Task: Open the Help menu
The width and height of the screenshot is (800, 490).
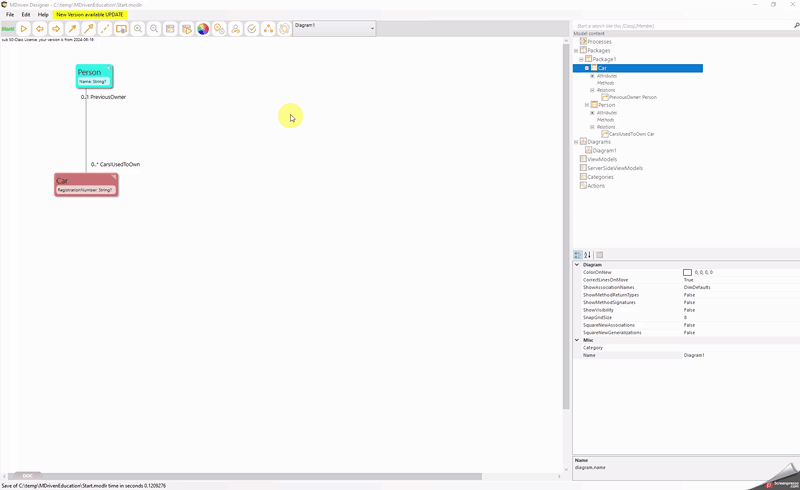Action: (43, 15)
